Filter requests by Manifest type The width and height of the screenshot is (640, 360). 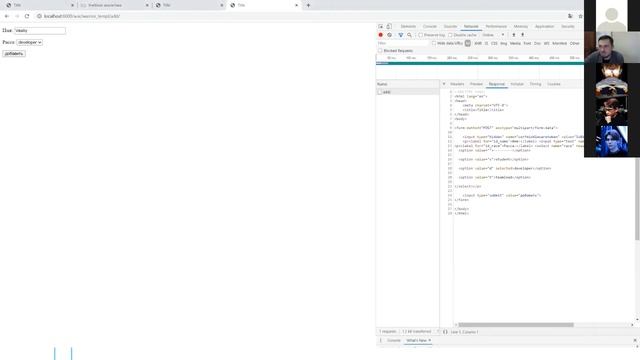(559, 43)
